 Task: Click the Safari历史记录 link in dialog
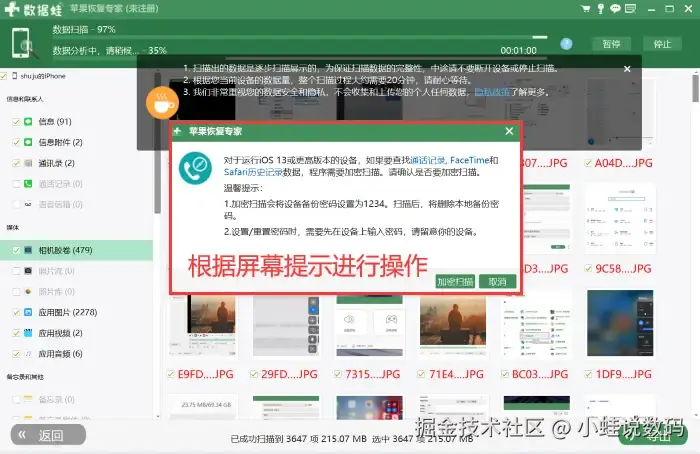pos(253,172)
